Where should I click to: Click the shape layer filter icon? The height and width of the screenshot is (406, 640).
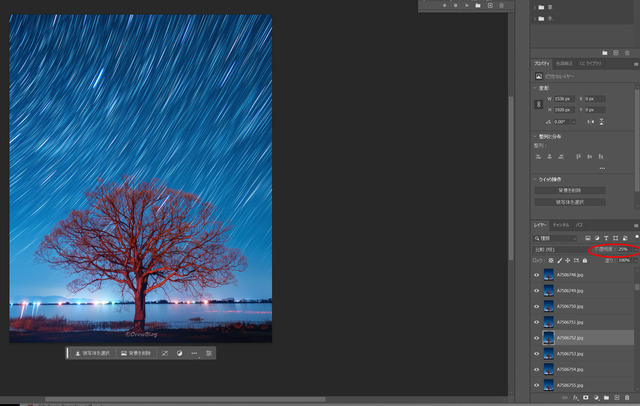tap(616, 238)
